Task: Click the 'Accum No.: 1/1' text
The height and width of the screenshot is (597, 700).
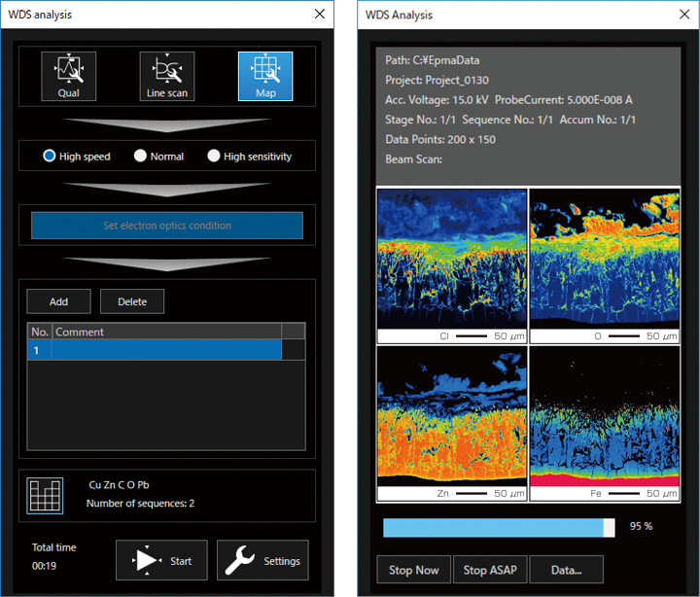Action: pos(598,120)
